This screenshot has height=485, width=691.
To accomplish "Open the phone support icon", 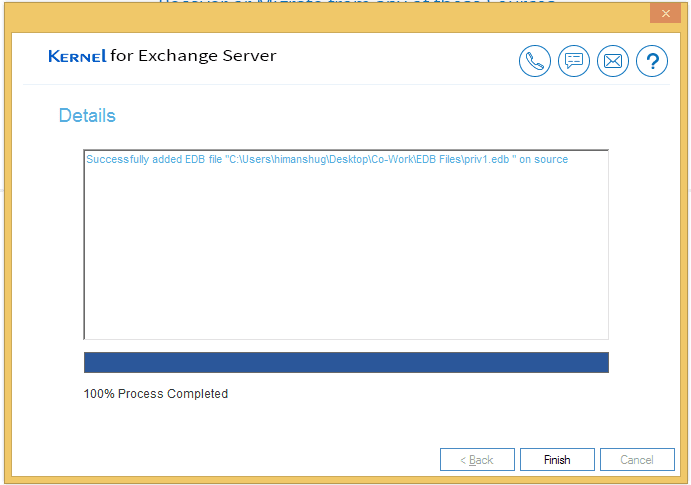I will coord(535,61).
